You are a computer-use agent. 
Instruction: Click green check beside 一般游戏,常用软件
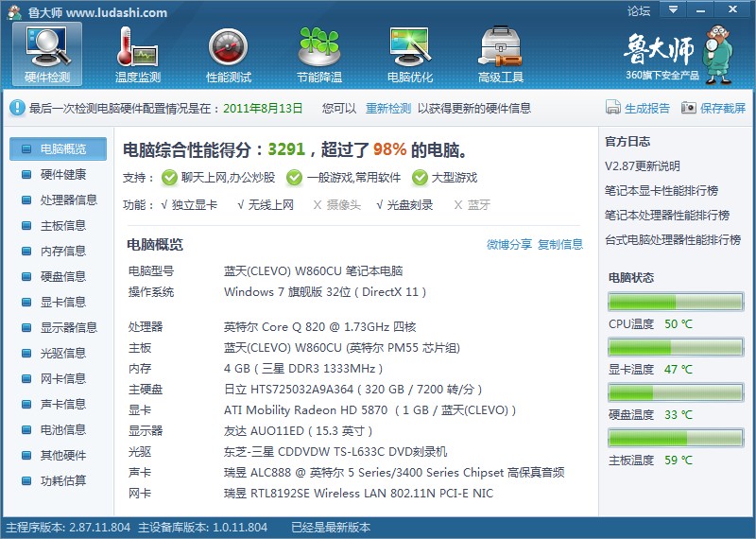pos(294,178)
